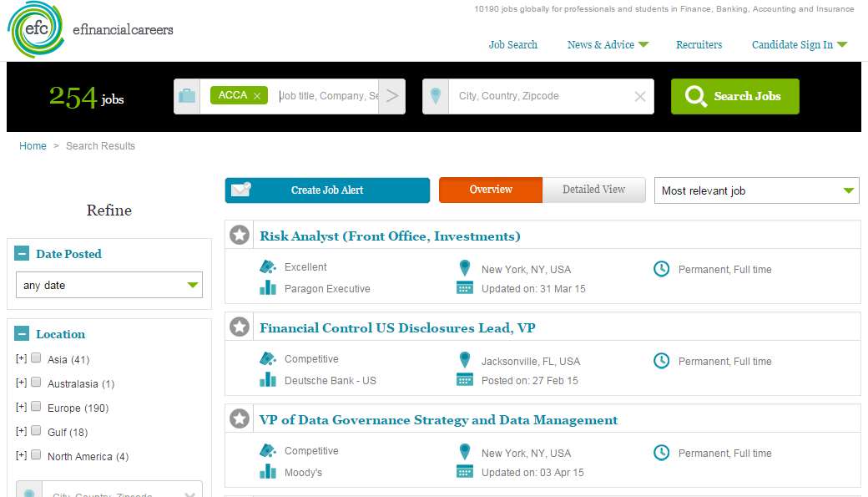This screenshot has width=868, height=497.
Task: Open Job Search navigation link
Action: tap(512, 45)
